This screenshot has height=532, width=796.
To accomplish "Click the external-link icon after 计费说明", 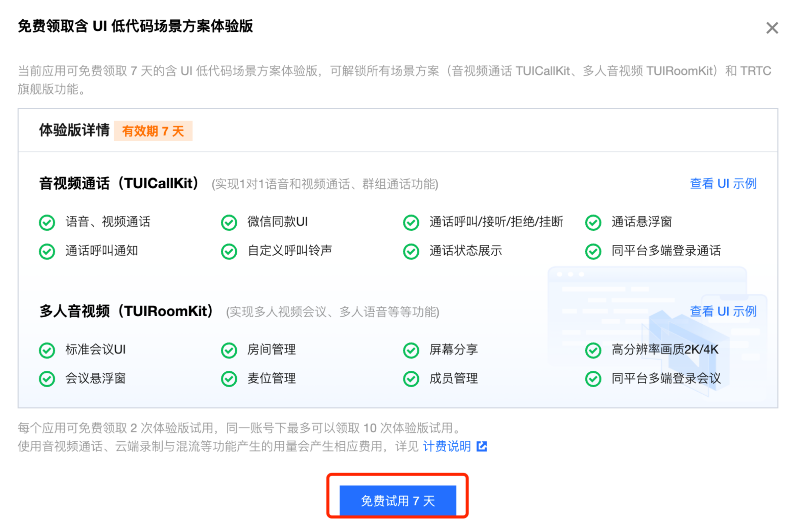I will click(482, 446).
